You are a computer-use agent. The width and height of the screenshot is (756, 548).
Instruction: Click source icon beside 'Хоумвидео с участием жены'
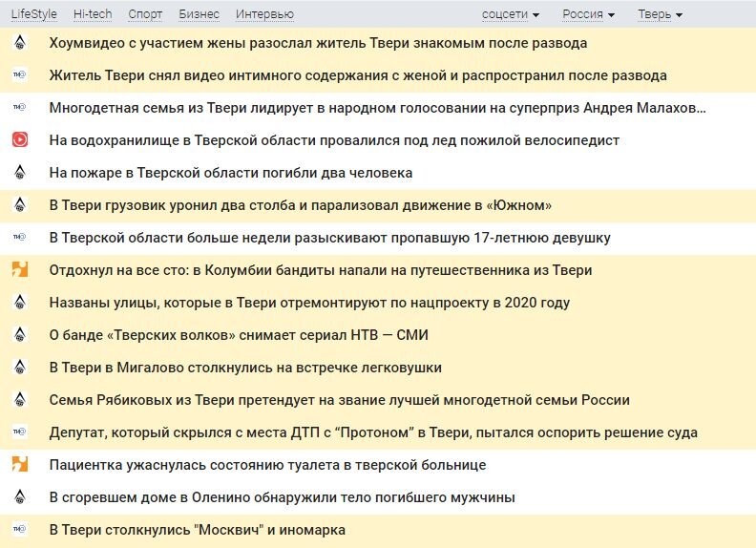click(20, 42)
